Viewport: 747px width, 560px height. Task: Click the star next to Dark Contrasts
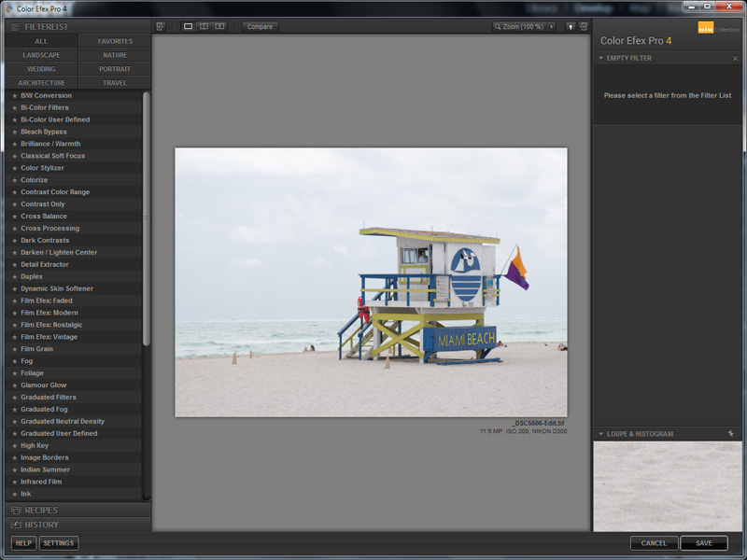(x=15, y=241)
